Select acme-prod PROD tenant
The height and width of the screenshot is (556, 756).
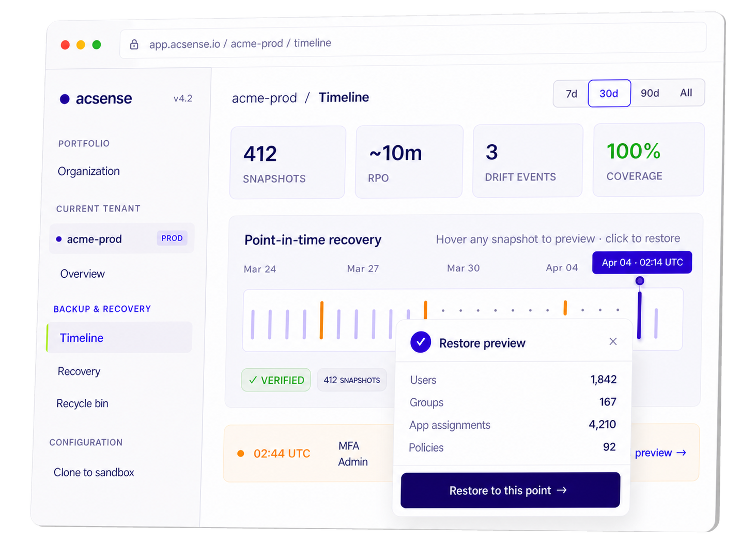pos(122,238)
